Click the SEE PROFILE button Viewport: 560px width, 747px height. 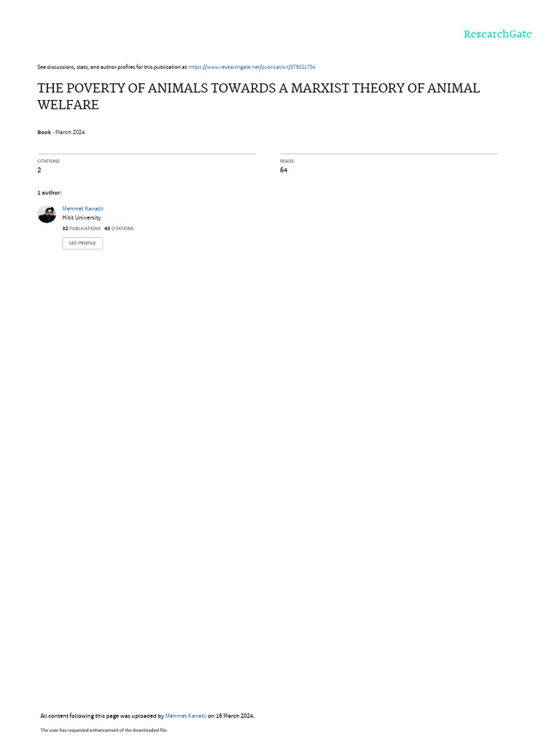(82, 243)
